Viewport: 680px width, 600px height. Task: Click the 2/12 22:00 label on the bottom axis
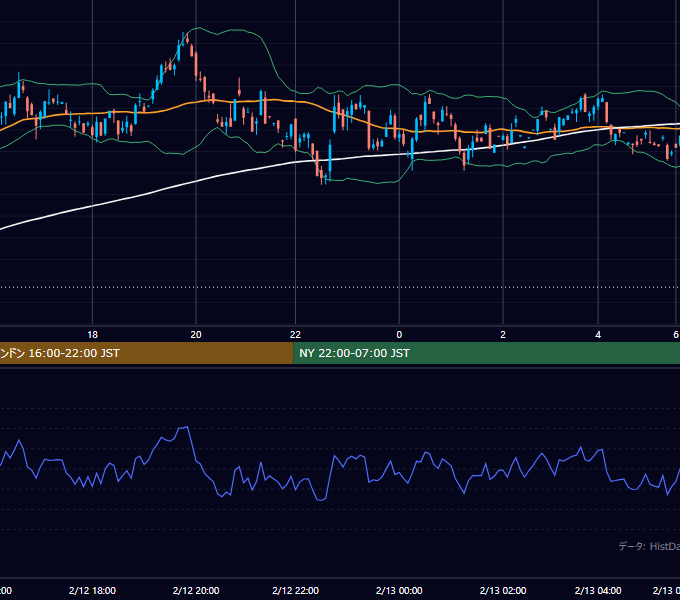coord(295,590)
